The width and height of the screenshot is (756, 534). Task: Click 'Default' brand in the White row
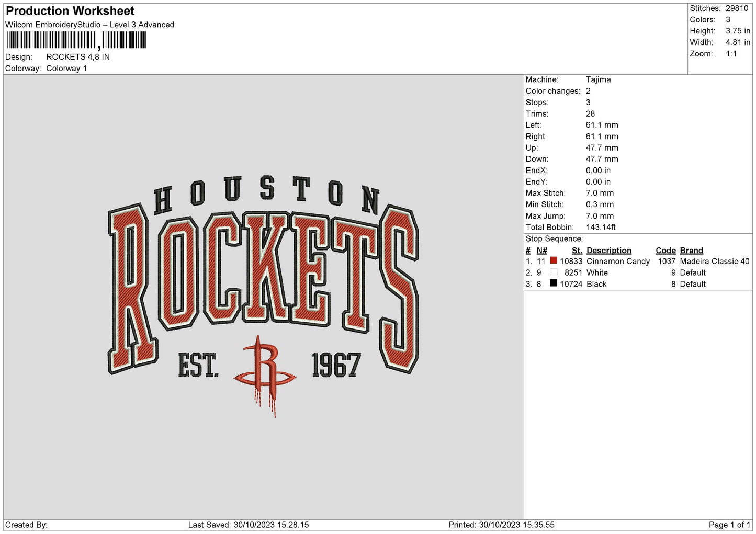[693, 273]
